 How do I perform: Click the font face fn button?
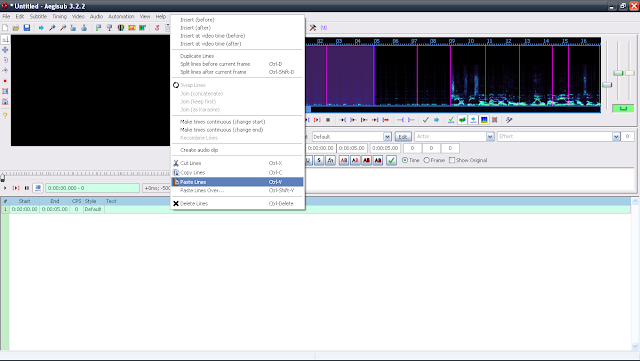click(330, 160)
